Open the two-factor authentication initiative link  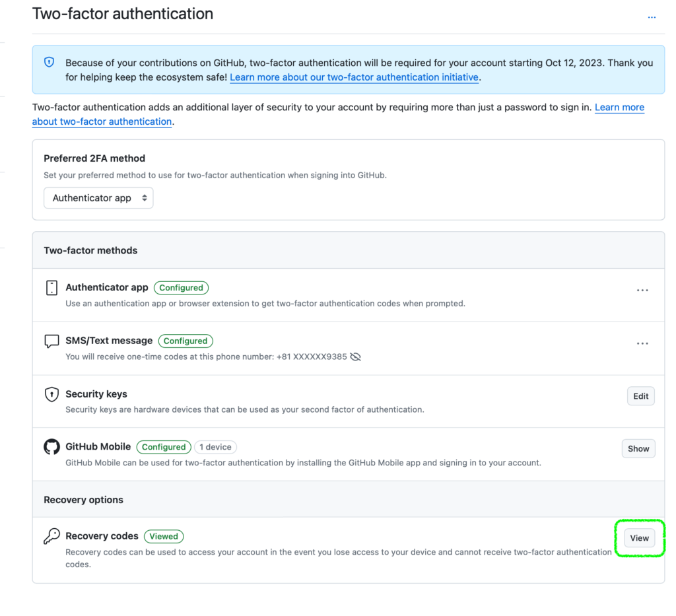pos(354,77)
